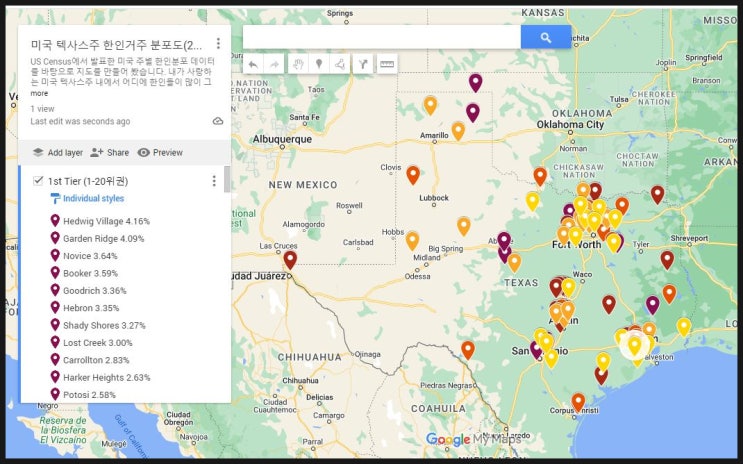Click the undo arrow in map toolbar
Viewport: 743px width, 464px height.
[254, 64]
